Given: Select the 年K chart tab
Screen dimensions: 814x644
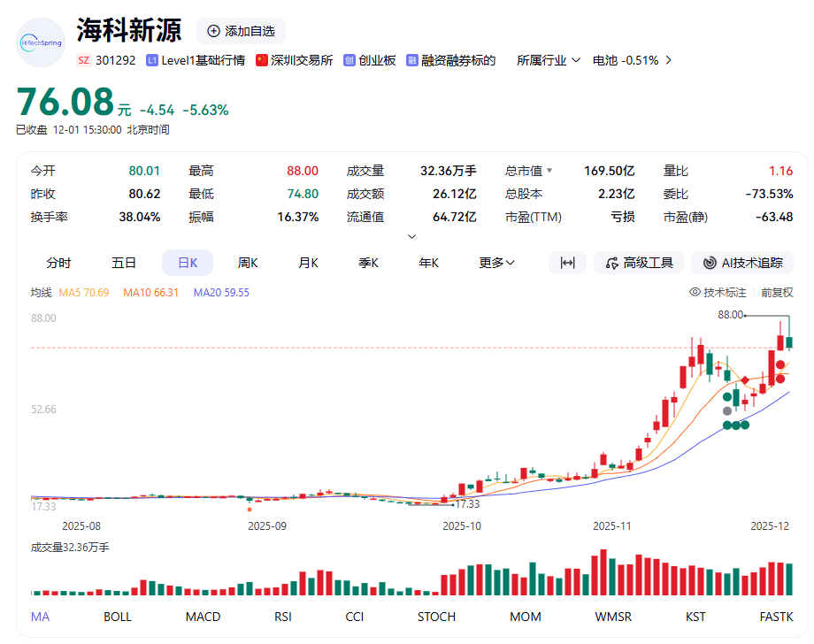Looking at the screenshot, I should (428, 263).
